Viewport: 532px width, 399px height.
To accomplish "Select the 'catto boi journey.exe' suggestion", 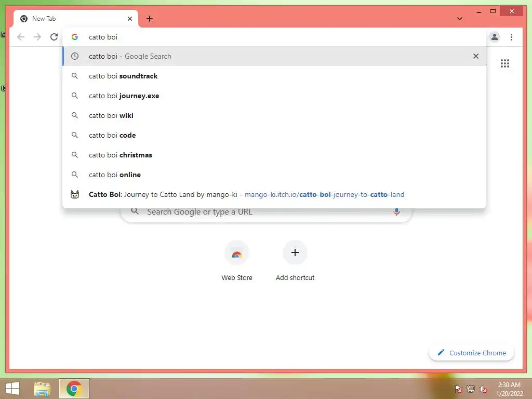I will (x=274, y=96).
